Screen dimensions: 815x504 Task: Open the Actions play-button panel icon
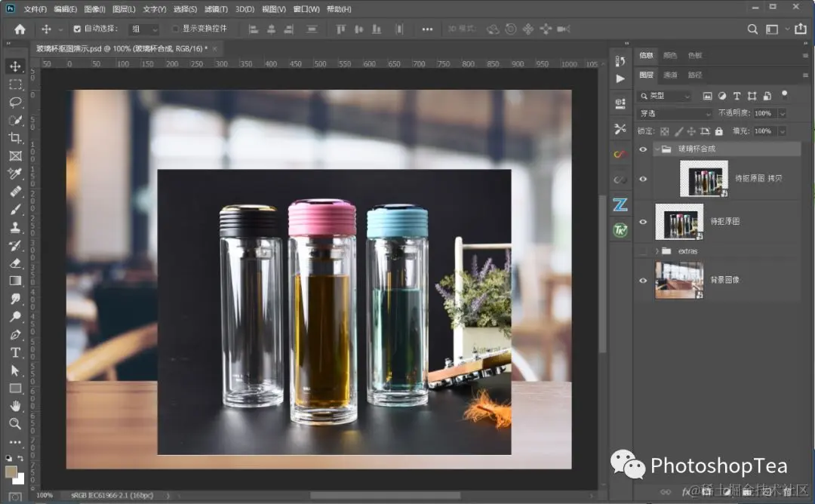pyautogui.click(x=620, y=79)
